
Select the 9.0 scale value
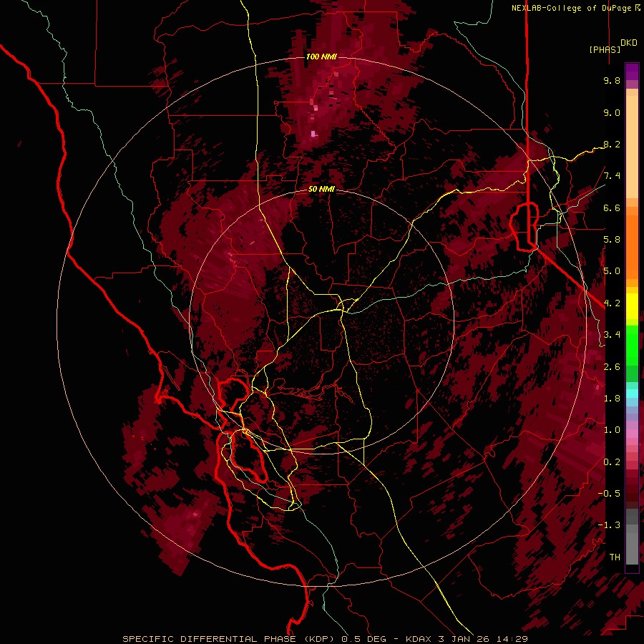pos(612,112)
